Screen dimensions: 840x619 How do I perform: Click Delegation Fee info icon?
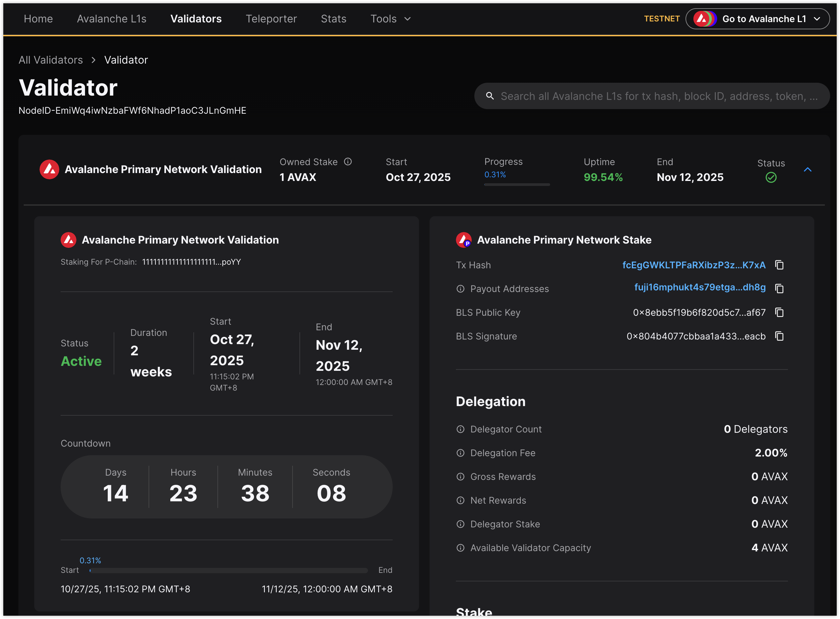[460, 453]
